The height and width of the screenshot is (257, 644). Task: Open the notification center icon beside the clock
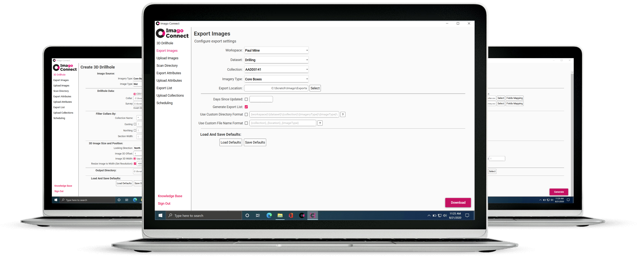[467, 215]
